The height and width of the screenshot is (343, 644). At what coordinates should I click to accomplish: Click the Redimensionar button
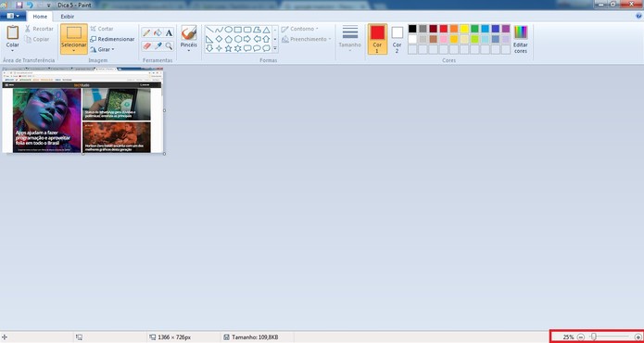(112, 39)
